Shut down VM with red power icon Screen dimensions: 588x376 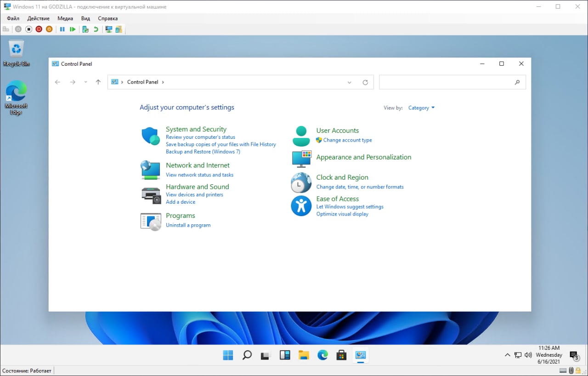[x=39, y=29]
